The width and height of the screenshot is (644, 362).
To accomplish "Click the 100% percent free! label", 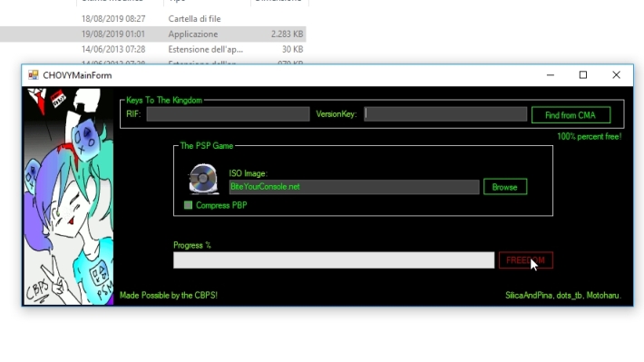I will 589,136.
